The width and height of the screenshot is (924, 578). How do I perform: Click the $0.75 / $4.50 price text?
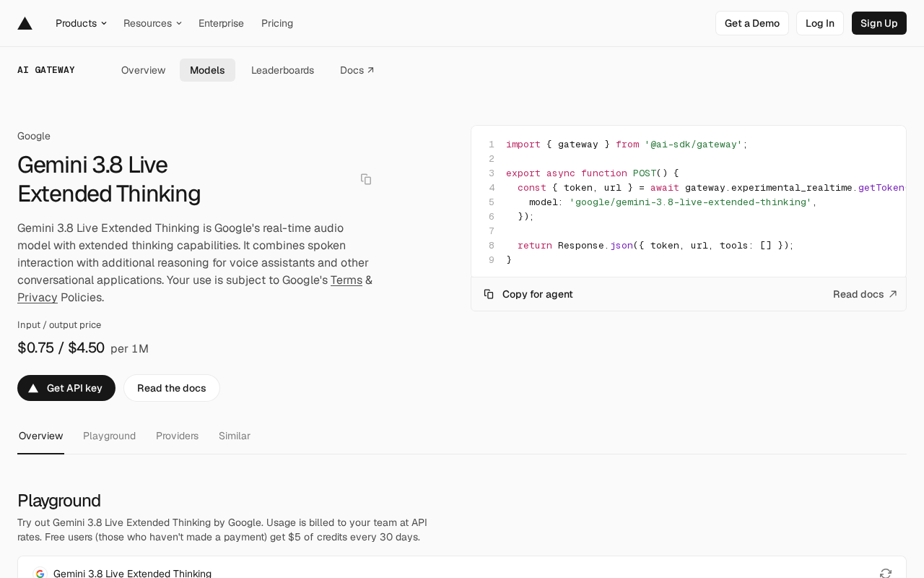(x=61, y=348)
